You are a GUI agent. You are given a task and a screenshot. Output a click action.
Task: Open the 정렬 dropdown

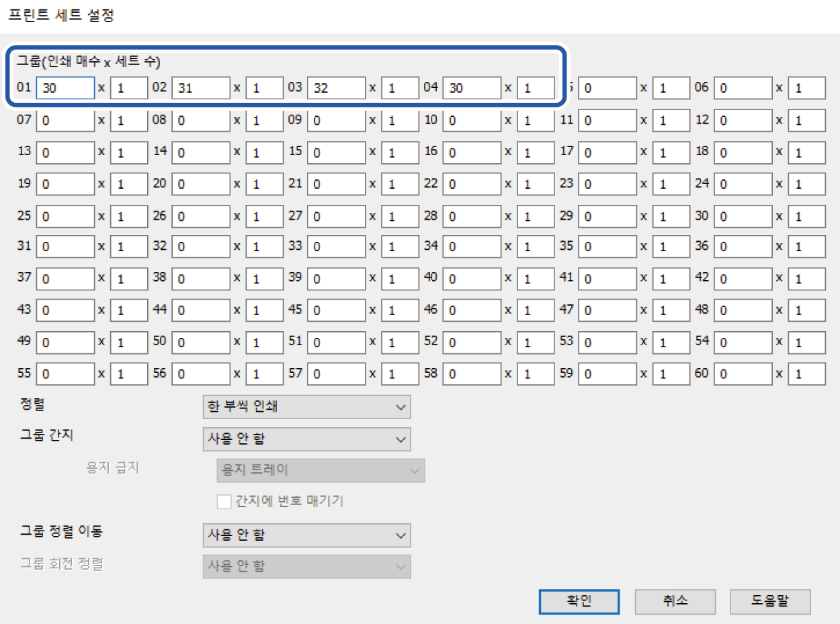tap(306, 407)
